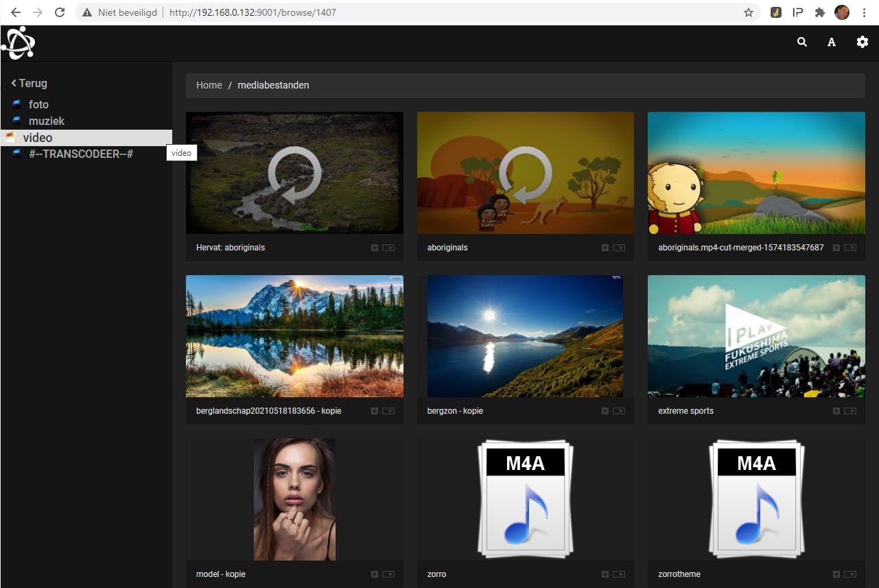879x588 pixels.
Task: Click the browser forward arrow
Action: click(x=38, y=12)
